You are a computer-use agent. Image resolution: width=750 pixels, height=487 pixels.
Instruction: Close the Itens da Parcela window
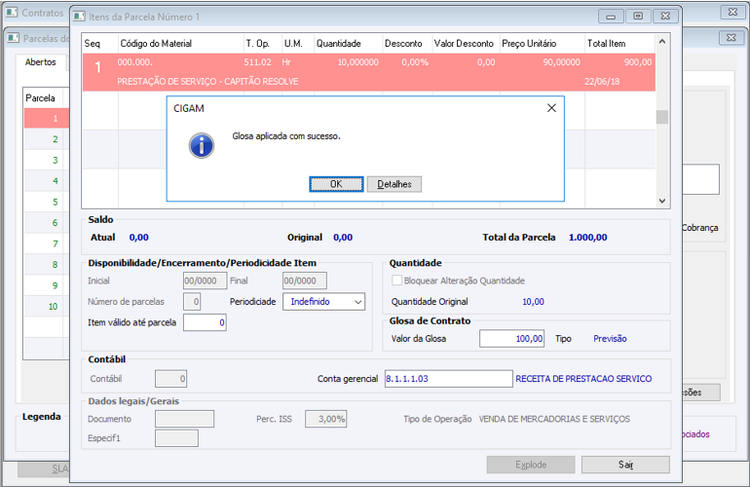click(665, 16)
